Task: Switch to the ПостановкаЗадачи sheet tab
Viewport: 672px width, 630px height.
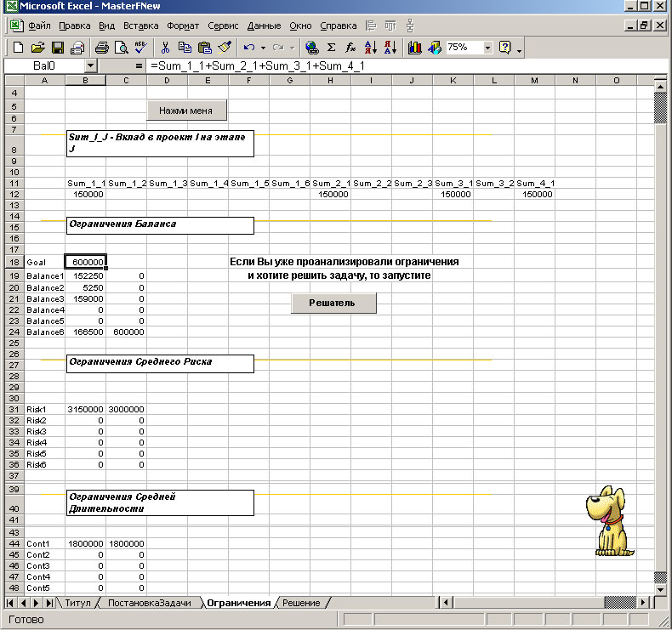Action: 150,603
